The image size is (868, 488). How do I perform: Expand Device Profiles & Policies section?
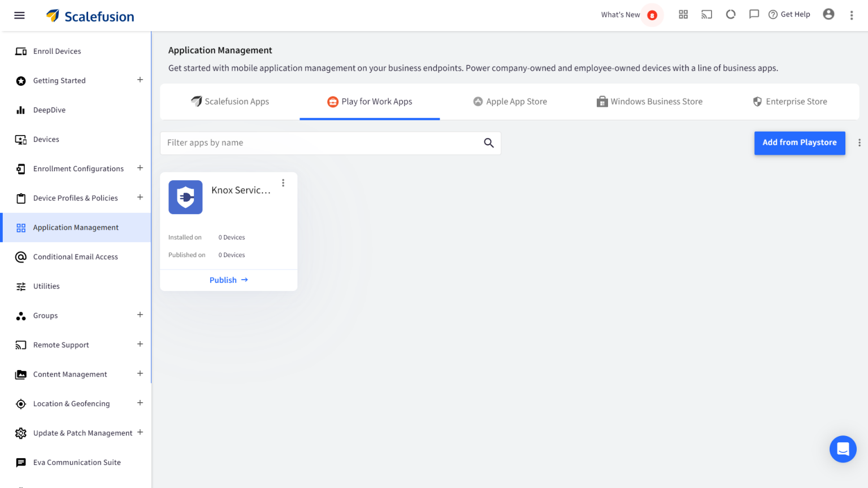[140, 198]
